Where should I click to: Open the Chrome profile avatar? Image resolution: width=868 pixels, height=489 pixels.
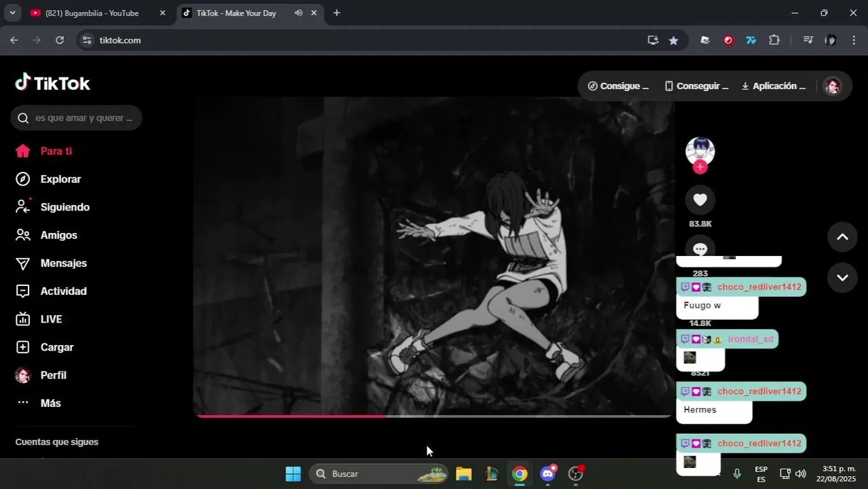click(831, 40)
